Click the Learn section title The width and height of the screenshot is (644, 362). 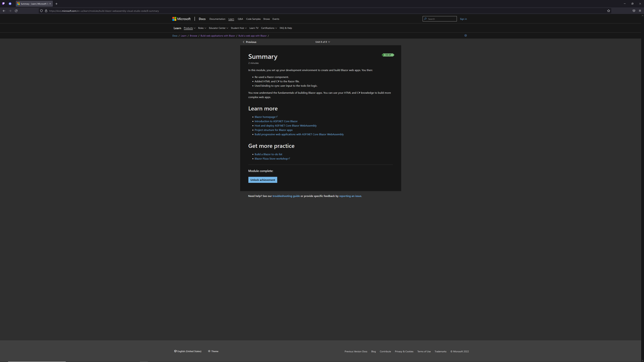click(177, 28)
